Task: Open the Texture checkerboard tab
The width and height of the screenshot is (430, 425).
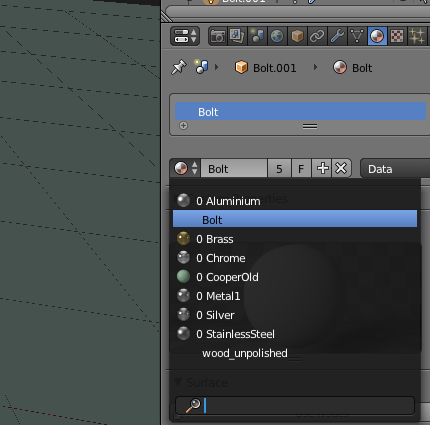Action: tap(397, 36)
